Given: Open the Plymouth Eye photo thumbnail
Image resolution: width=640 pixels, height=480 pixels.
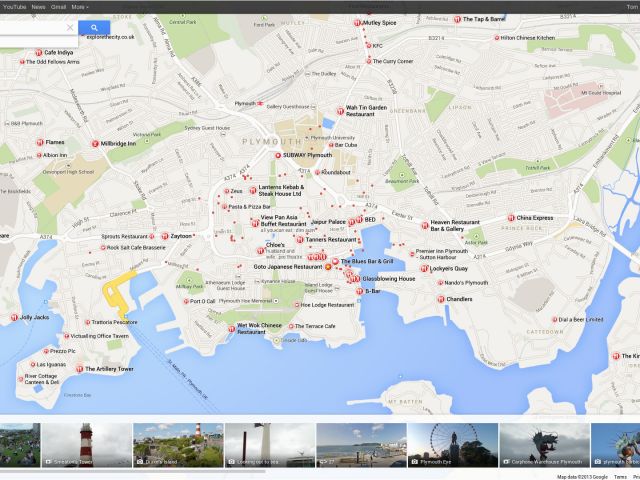Looking at the screenshot, I should tap(453, 445).
